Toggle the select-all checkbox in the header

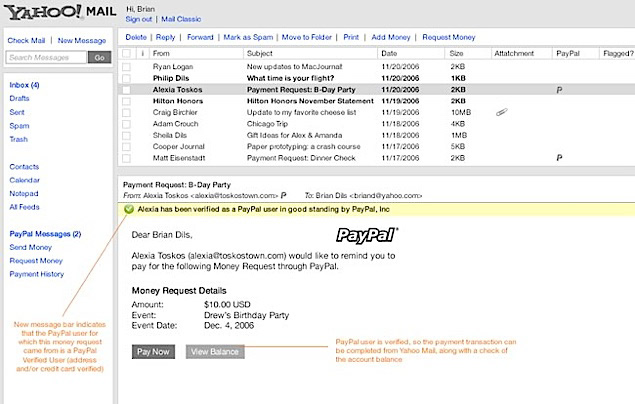(126, 53)
